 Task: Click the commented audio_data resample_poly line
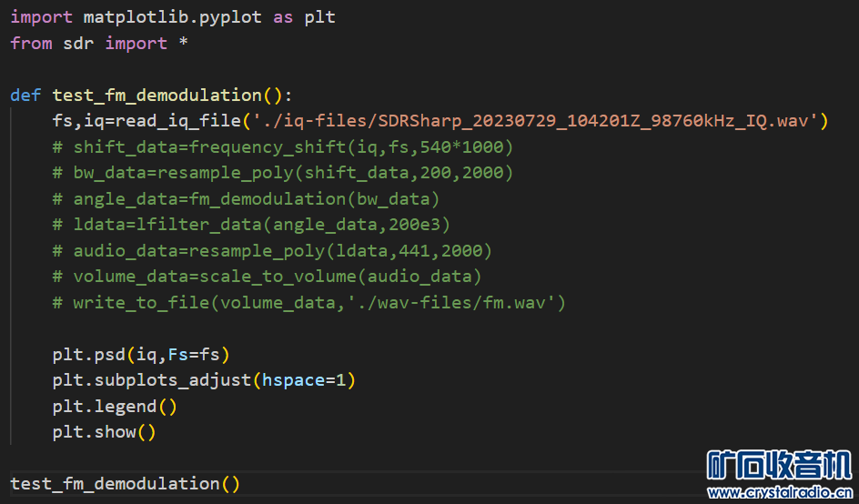tap(273, 250)
